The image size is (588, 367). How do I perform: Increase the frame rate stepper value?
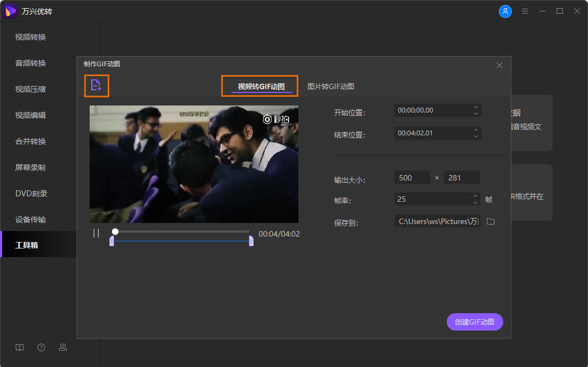pos(476,196)
